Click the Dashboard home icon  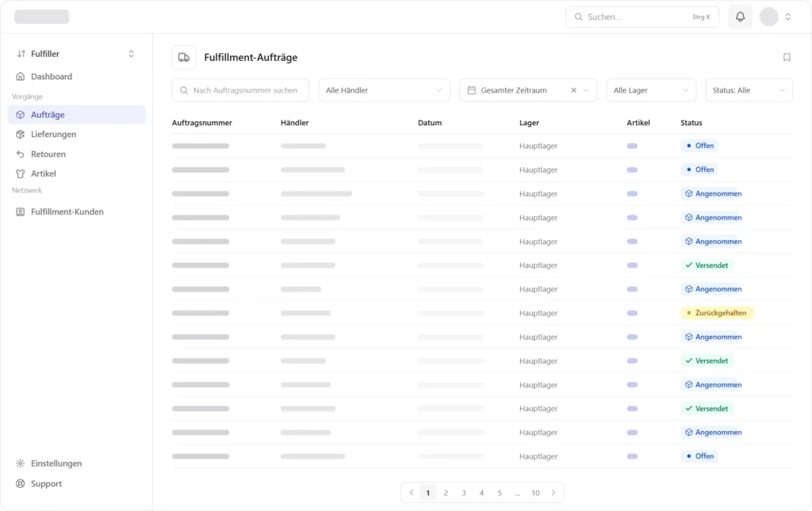tap(20, 77)
